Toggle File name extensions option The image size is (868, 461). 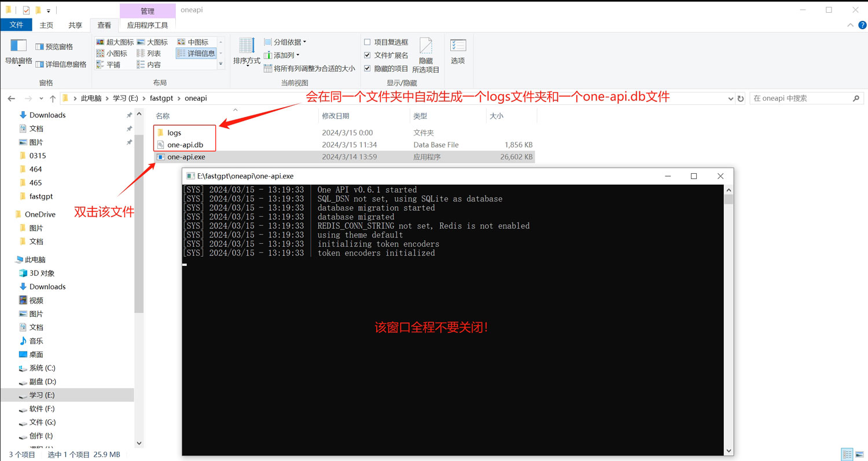coord(386,55)
